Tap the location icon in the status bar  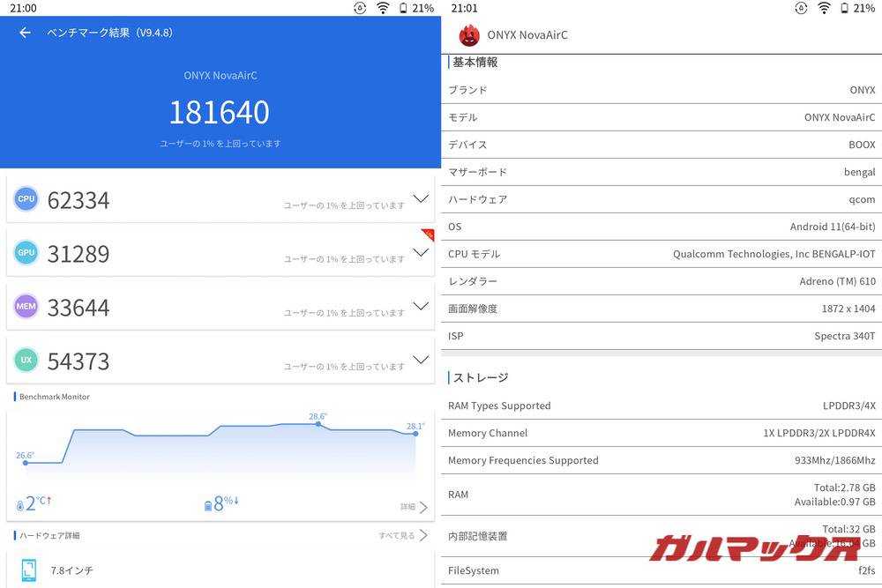pyautogui.click(x=358, y=8)
